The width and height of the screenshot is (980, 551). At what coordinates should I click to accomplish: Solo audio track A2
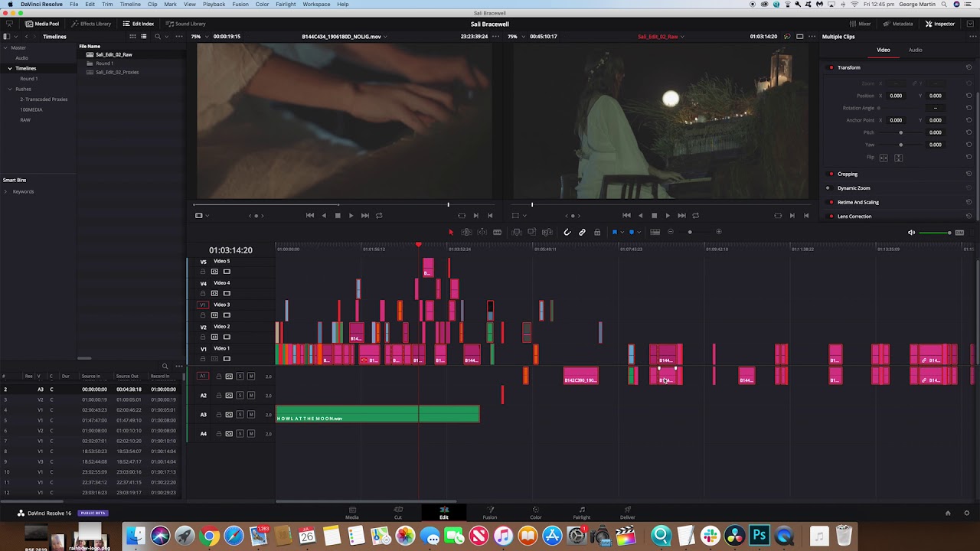[x=240, y=396]
